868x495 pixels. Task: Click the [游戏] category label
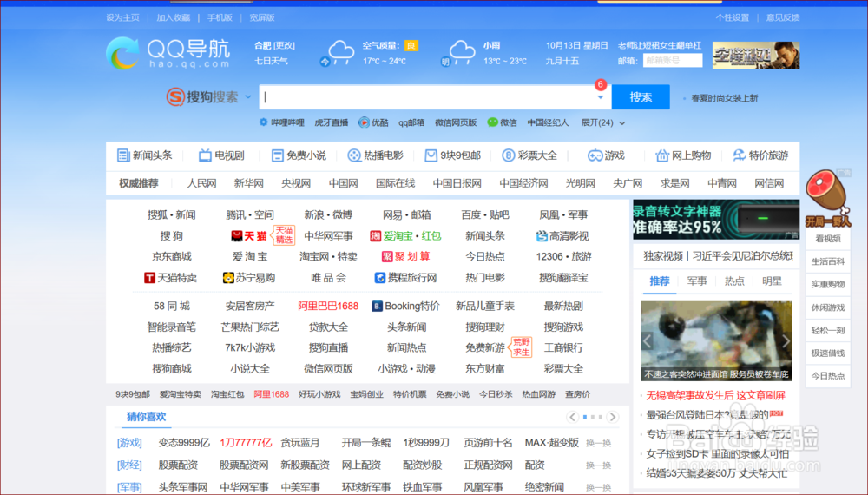pyautogui.click(x=129, y=443)
